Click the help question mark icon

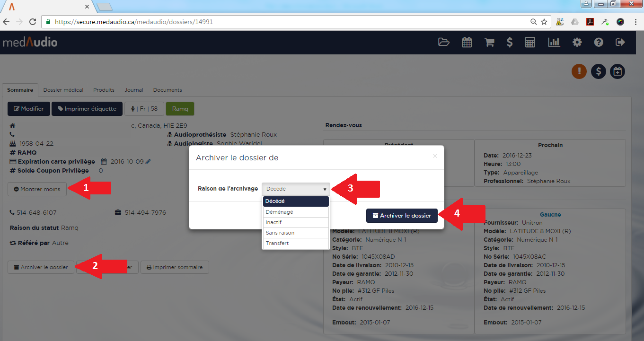point(599,42)
